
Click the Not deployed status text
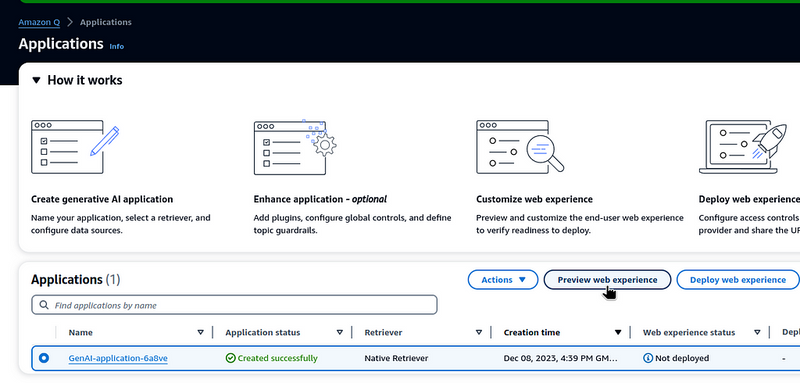[682, 358]
